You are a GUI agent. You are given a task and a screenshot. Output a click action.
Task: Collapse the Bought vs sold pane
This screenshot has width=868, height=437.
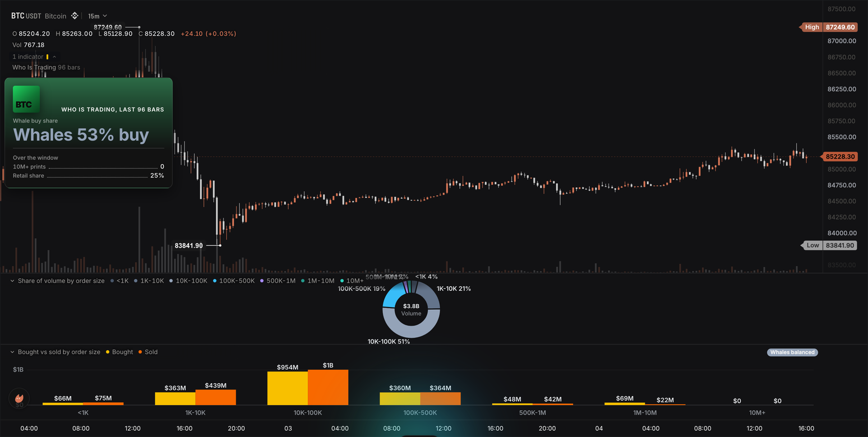tap(12, 352)
